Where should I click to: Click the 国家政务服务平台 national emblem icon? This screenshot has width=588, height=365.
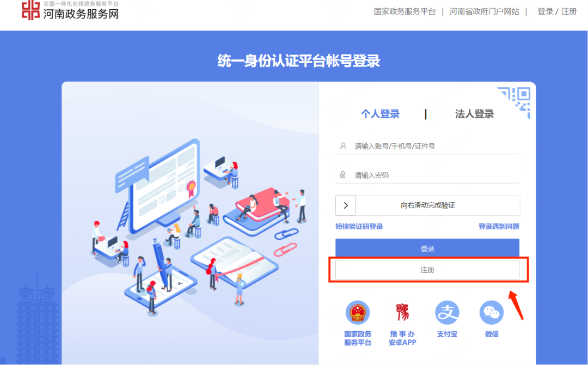coord(357,313)
